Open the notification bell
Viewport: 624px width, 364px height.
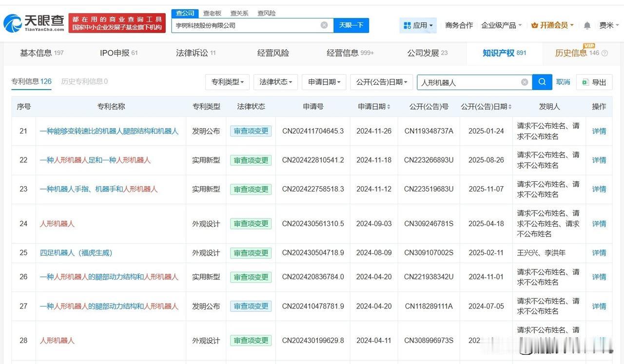(587, 25)
